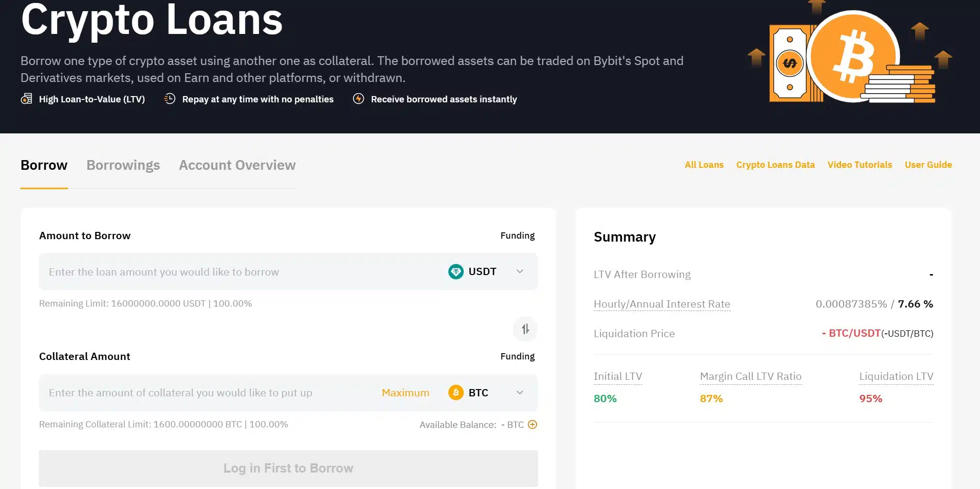980x489 pixels.
Task: Expand the BTC collateral currency dropdown
Action: click(520, 392)
